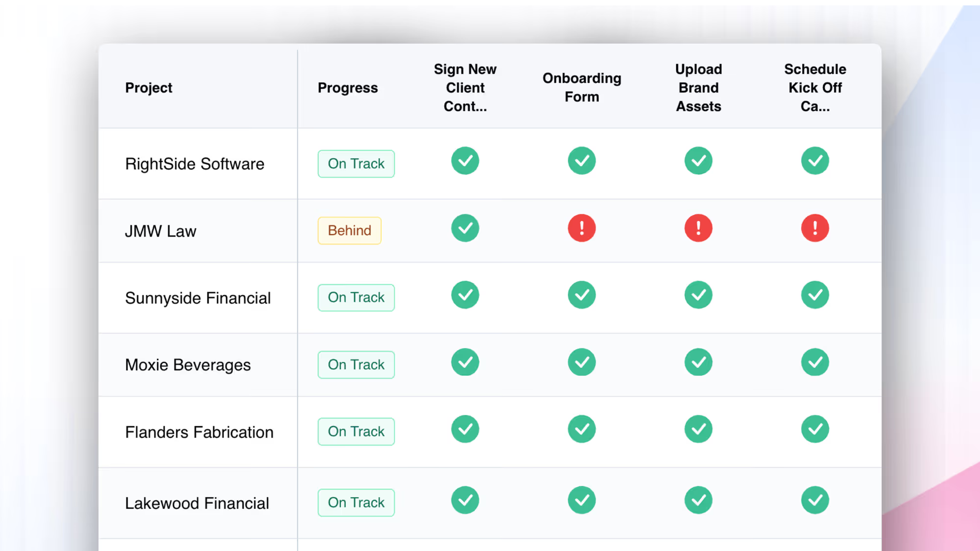The width and height of the screenshot is (980, 551).
Task: Click Lakewood Financial's Onboarding Form checkmark
Action: 582,500
